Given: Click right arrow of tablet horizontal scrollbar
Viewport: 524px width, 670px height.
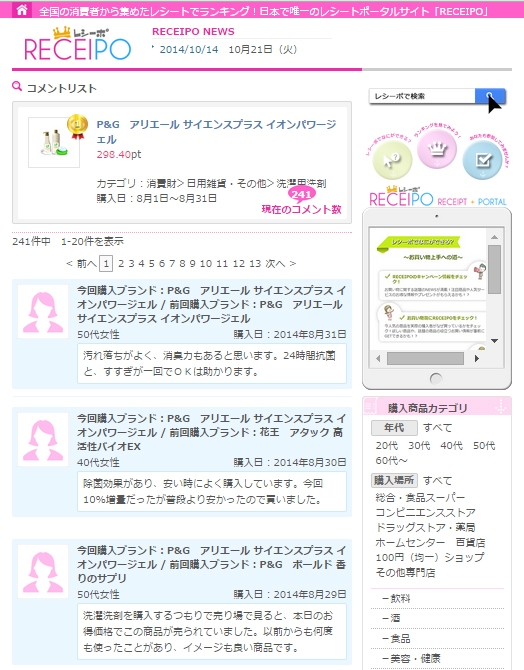Looking at the screenshot, I should pos(477,359).
